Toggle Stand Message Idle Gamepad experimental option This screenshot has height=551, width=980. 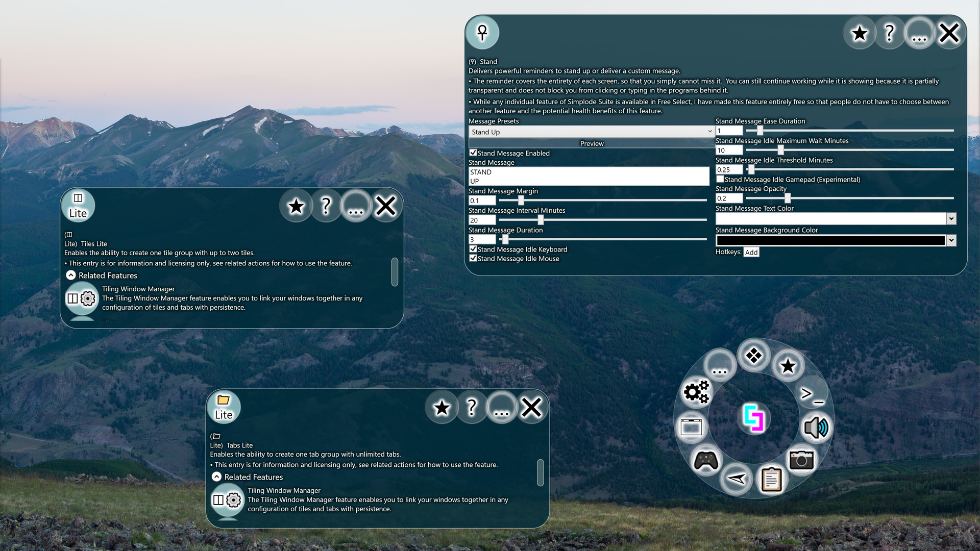point(720,179)
